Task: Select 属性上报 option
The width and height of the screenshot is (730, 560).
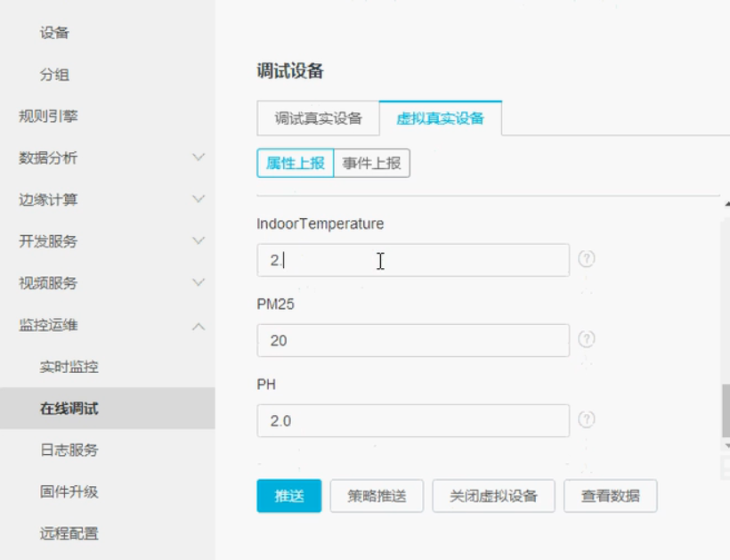Action: click(x=296, y=163)
